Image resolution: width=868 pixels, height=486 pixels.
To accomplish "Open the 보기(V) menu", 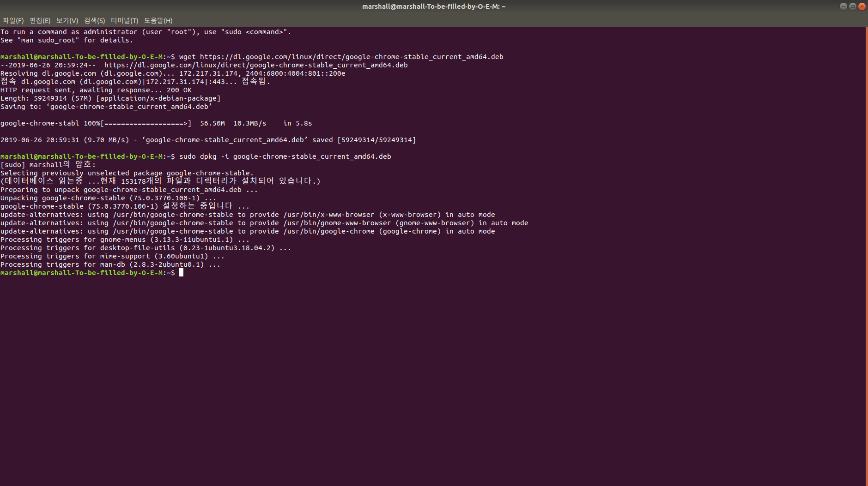I will pos(67,21).
